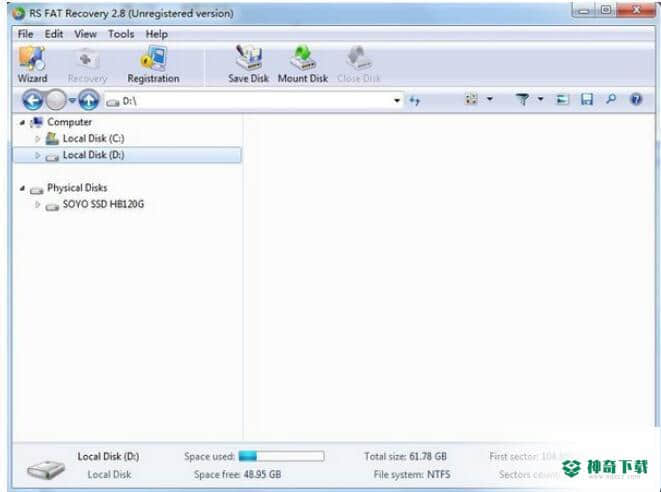Open the navigation history dropdown arrow
The image size is (661, 492).
[72, 100]
